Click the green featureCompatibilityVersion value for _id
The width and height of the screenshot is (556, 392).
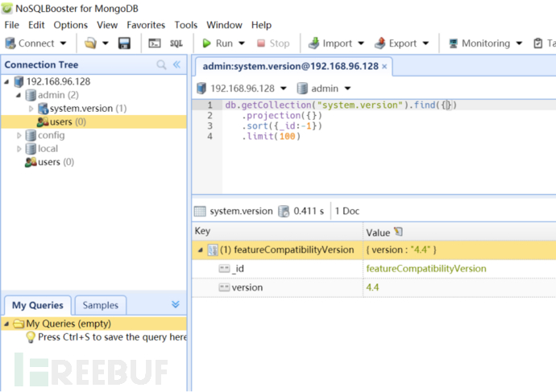tap(426, 269)
